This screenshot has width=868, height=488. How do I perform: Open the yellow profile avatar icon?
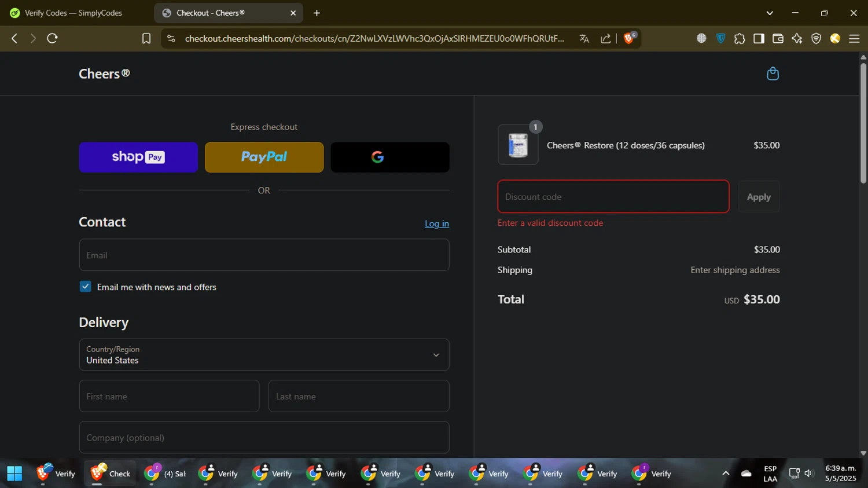[x=835, y=38]
